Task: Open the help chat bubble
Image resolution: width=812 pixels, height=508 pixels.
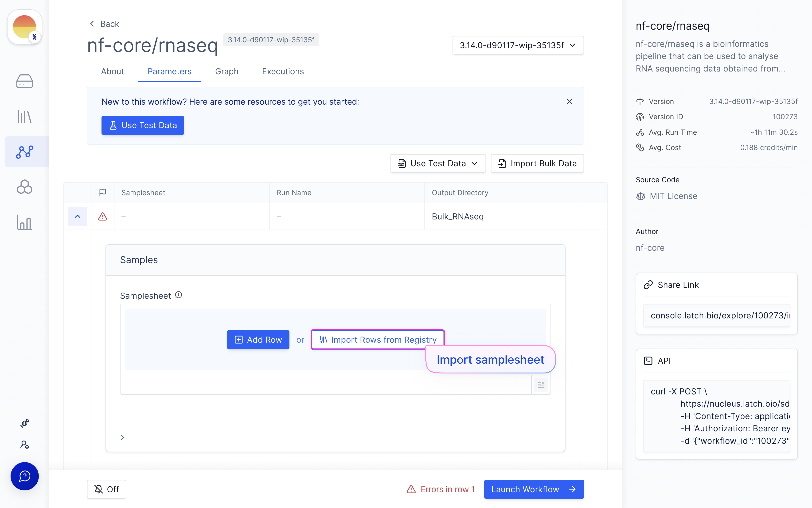Action: [24, 476]
